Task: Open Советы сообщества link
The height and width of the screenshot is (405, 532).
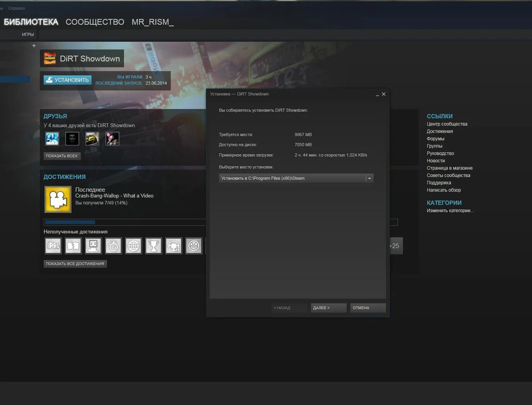Action: pyautogui.click(x=449, y=175)
